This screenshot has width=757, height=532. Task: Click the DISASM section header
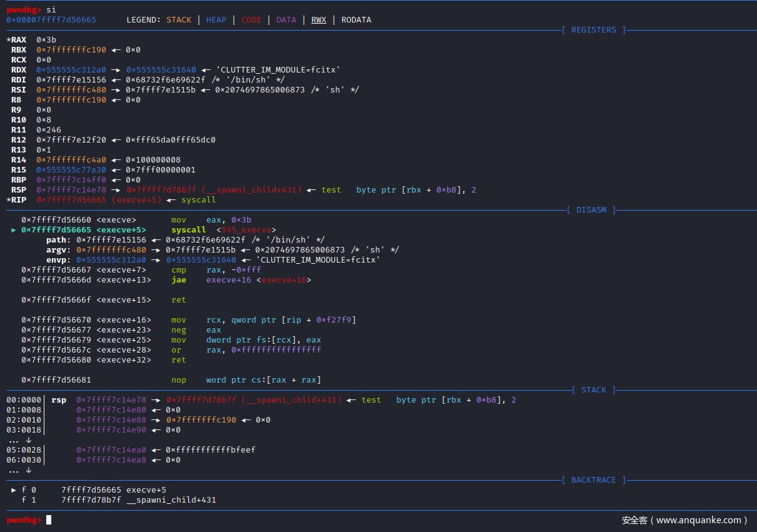click(591, 210)
